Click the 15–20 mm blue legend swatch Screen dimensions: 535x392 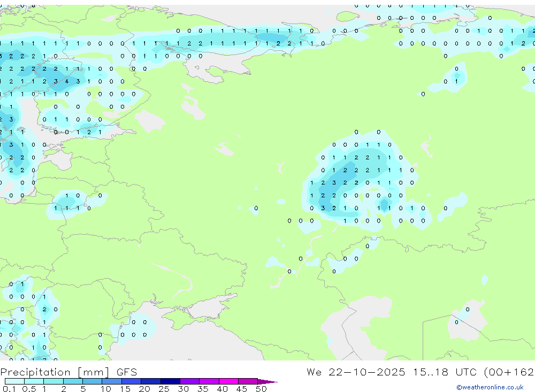pos(132,381)
